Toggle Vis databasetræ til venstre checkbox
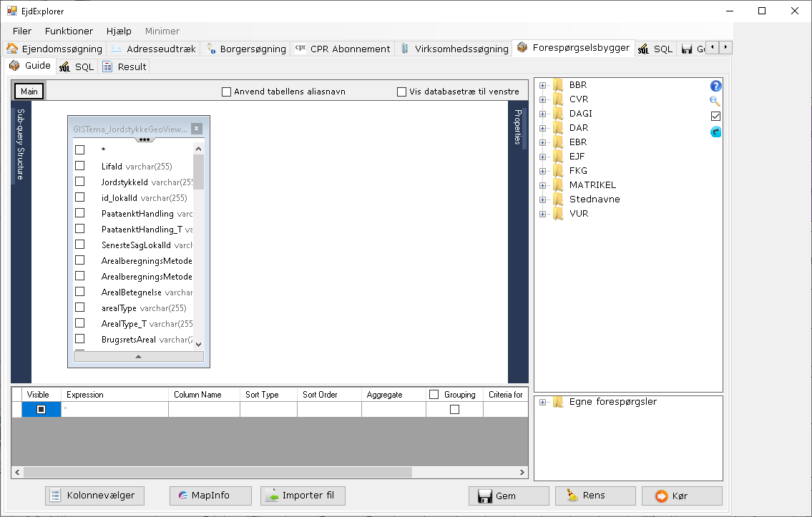 pyautogui.click(x=402, y=92)
